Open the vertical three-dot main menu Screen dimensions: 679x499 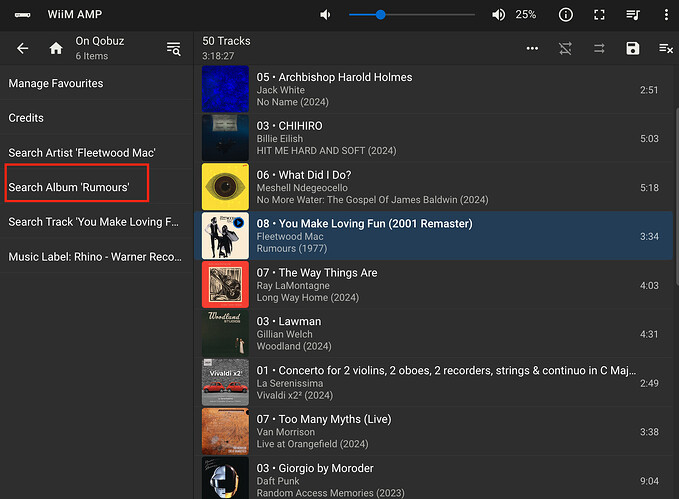click(x=666, y=15)
